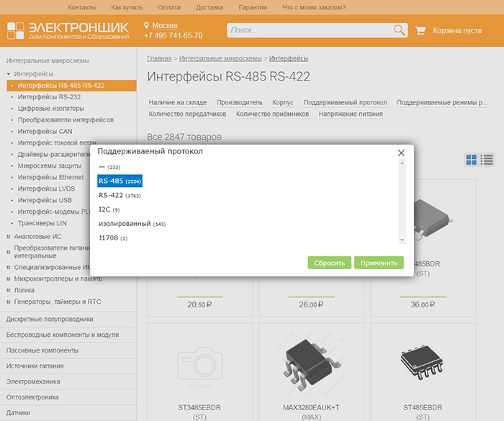The height and width of the screenshot is (421, 504).
Task: Open the Производитель filter
Action: pos(240,102)
